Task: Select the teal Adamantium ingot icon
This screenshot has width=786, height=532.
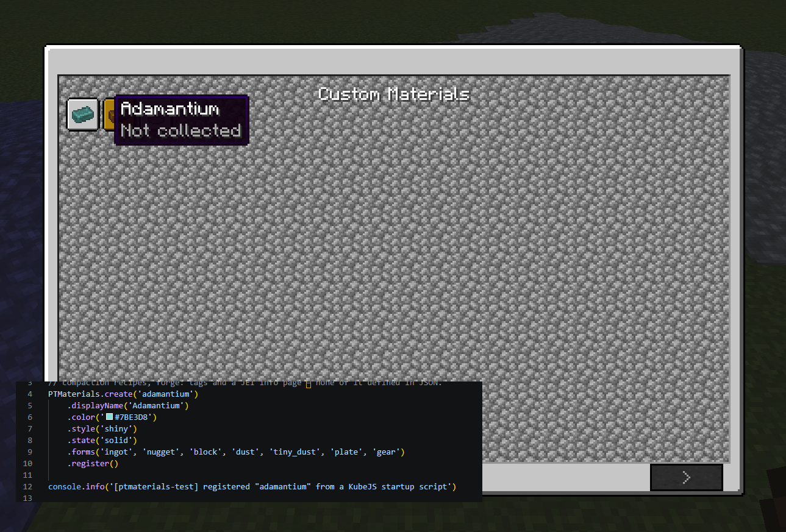Action: (82, 114)
